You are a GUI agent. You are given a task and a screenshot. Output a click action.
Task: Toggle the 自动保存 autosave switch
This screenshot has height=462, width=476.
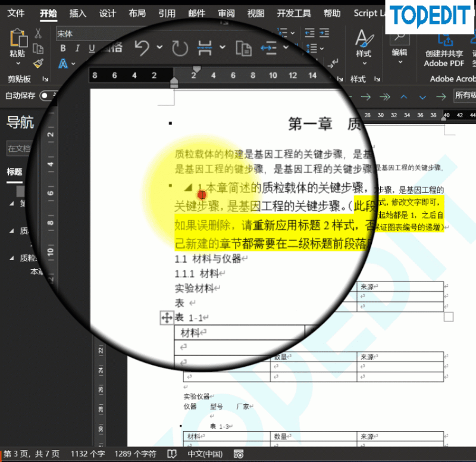coord(49,96)
